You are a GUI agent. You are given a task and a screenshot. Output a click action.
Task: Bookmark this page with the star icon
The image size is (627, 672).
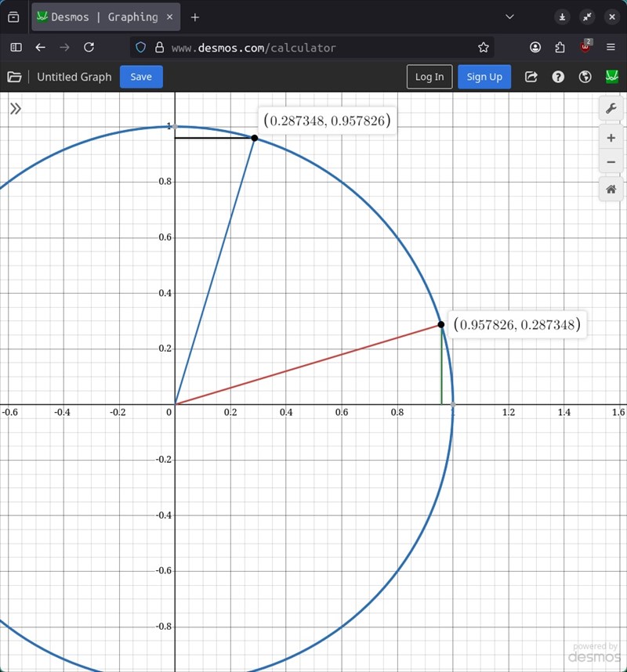coord(484,47)
